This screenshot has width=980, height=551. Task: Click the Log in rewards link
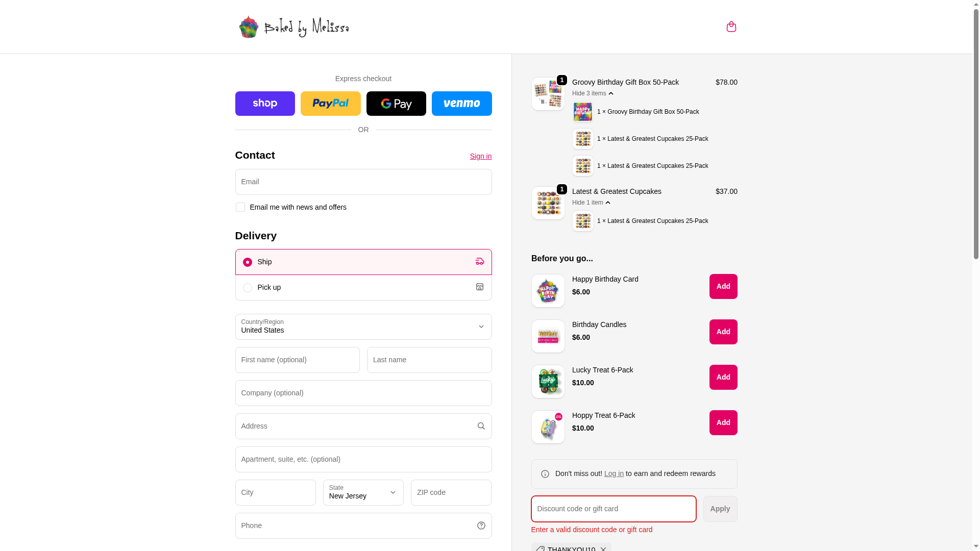pos(614,473)
